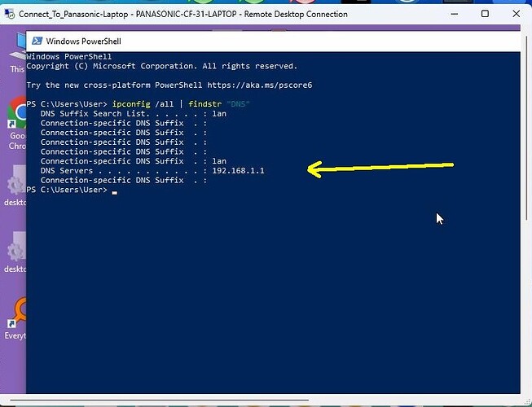Screen dimensions: 532x407
Task: Click the blinking cursor at the last prompt
Action: (115, 190)
